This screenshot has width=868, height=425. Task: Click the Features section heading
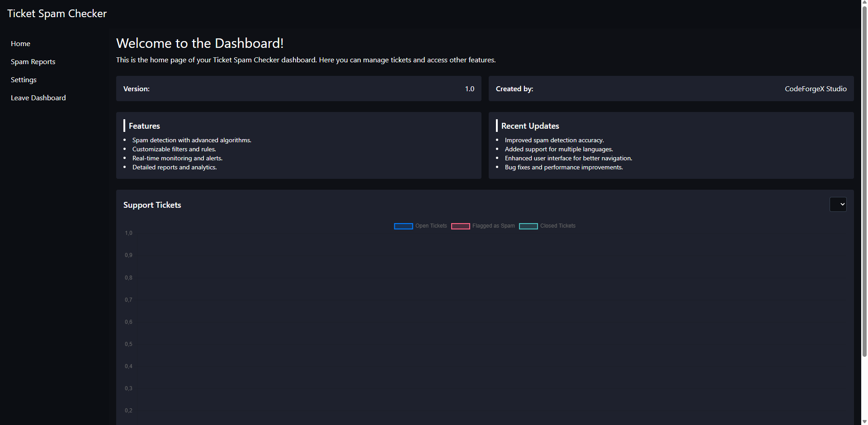click(144, 126)
